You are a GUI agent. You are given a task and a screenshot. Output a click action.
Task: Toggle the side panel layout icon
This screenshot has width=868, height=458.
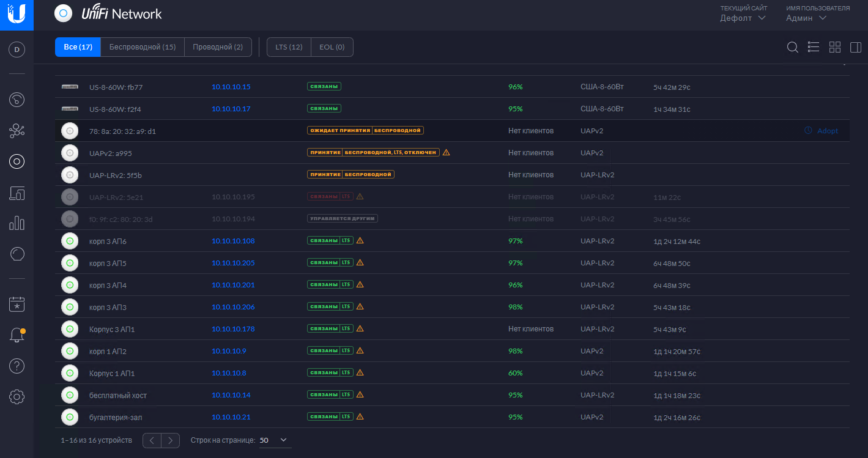click(856, 47)
